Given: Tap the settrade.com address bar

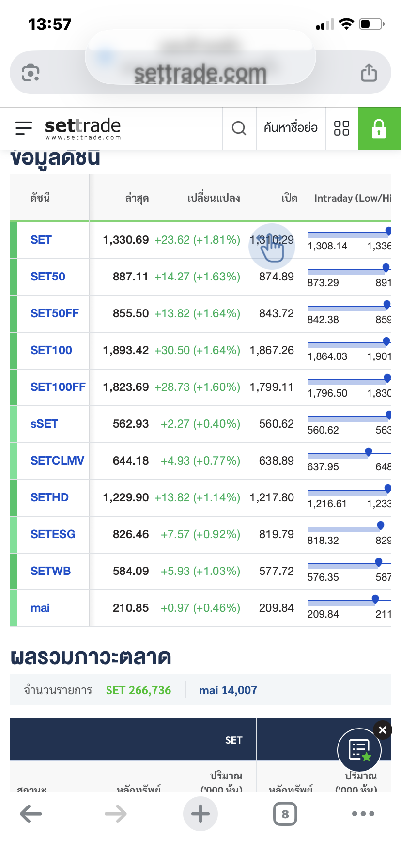Looking at the screenshot, I should [200, 73].
